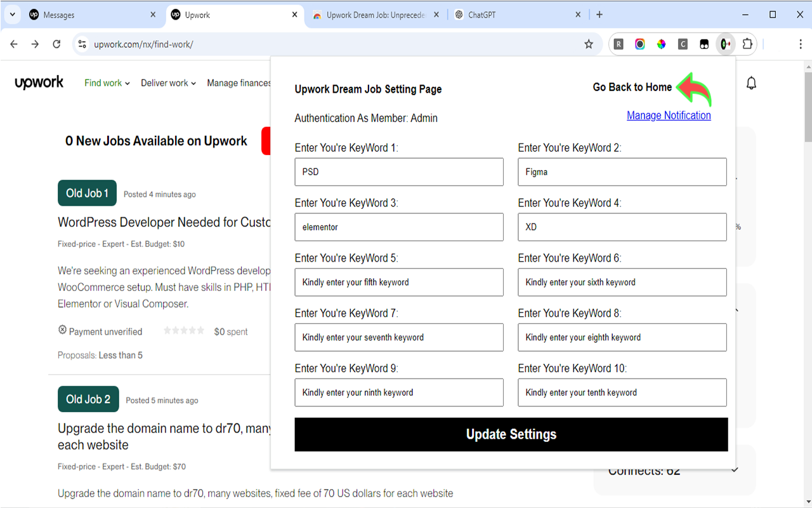Select the active Upwork tab
The image size is (812, 508).
click(x=235, y=15)
